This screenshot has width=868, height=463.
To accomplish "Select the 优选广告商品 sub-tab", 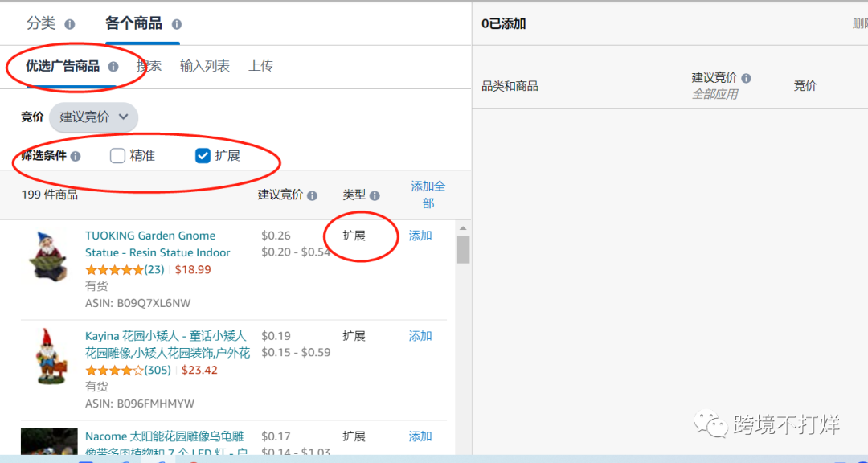I will click(x=63, y=67).
